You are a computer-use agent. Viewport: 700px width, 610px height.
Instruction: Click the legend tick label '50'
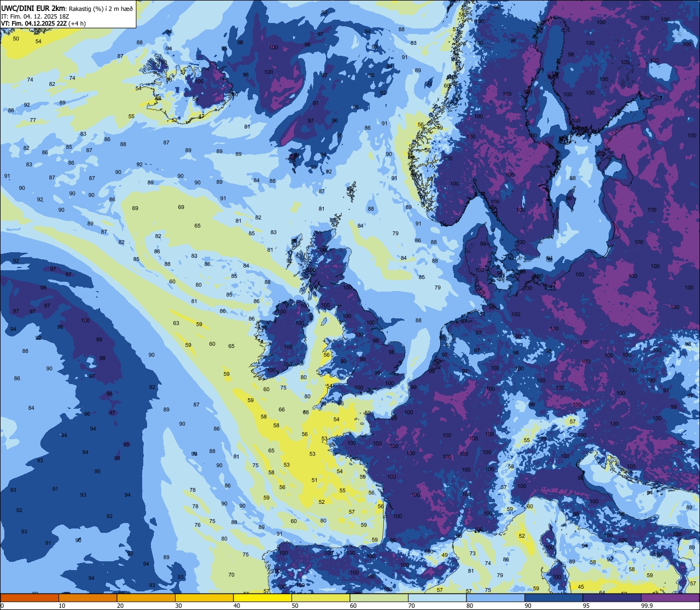[295, 606]
